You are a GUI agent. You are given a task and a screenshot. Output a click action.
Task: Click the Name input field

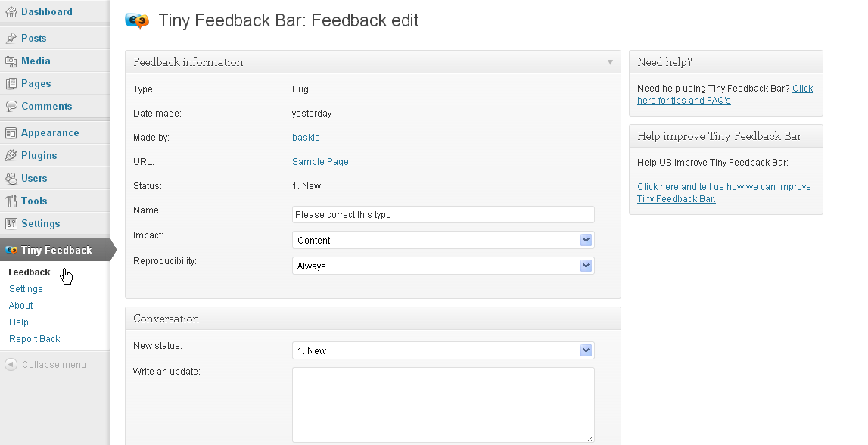[x=443, y=215]
